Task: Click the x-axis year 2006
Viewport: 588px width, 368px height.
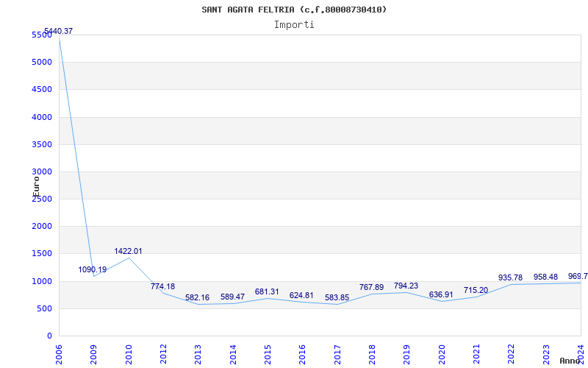Action: (x=59, y=355)
